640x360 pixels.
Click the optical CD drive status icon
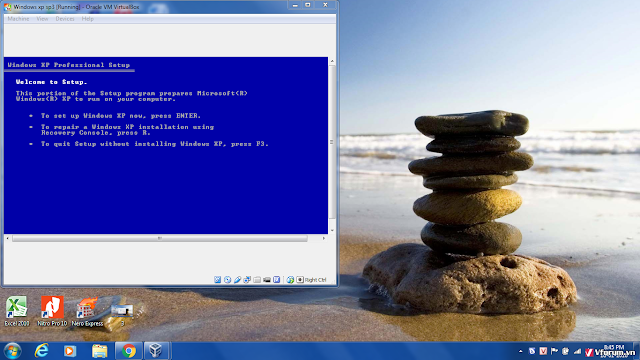[227, 280]
